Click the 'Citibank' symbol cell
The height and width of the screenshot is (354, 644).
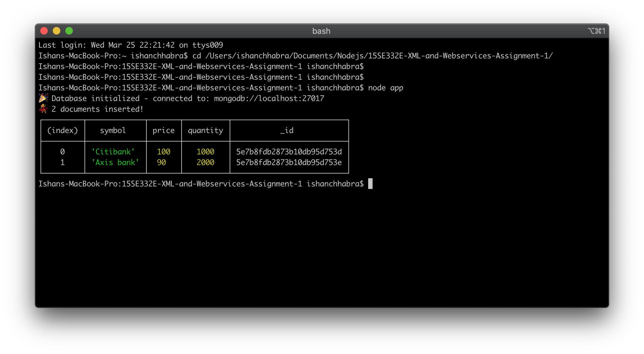click(x=113, y=152)
